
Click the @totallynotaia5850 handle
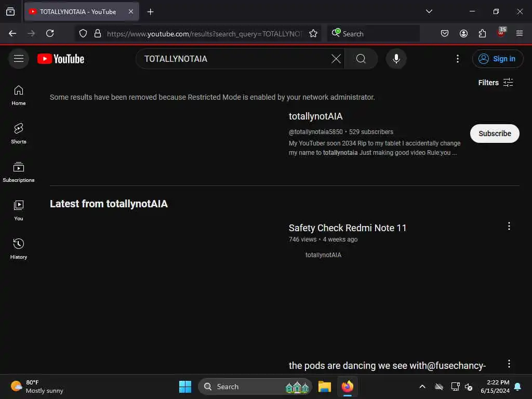(x=315, y=132)
